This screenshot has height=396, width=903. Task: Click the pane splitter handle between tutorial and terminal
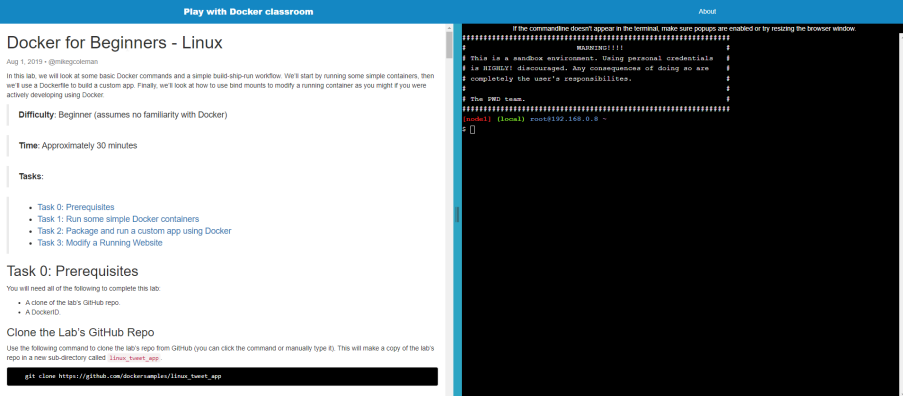point(457,214)
